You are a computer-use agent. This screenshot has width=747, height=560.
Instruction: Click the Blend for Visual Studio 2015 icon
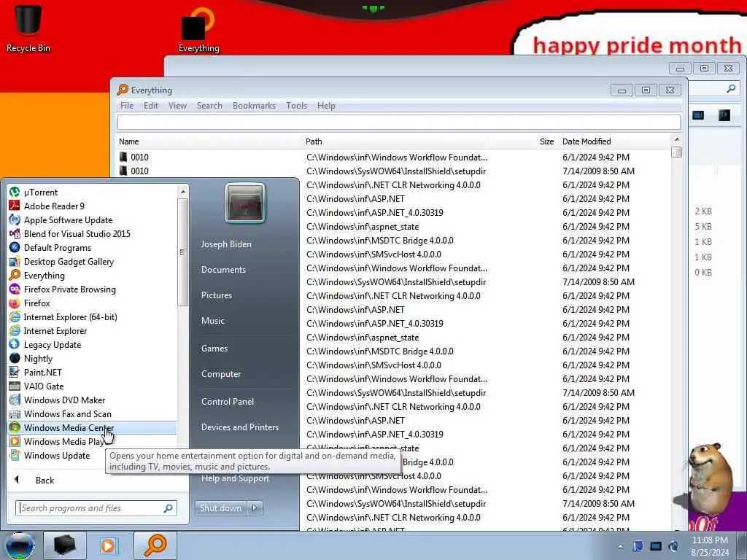pyautogui.click(x=15, y=233)
